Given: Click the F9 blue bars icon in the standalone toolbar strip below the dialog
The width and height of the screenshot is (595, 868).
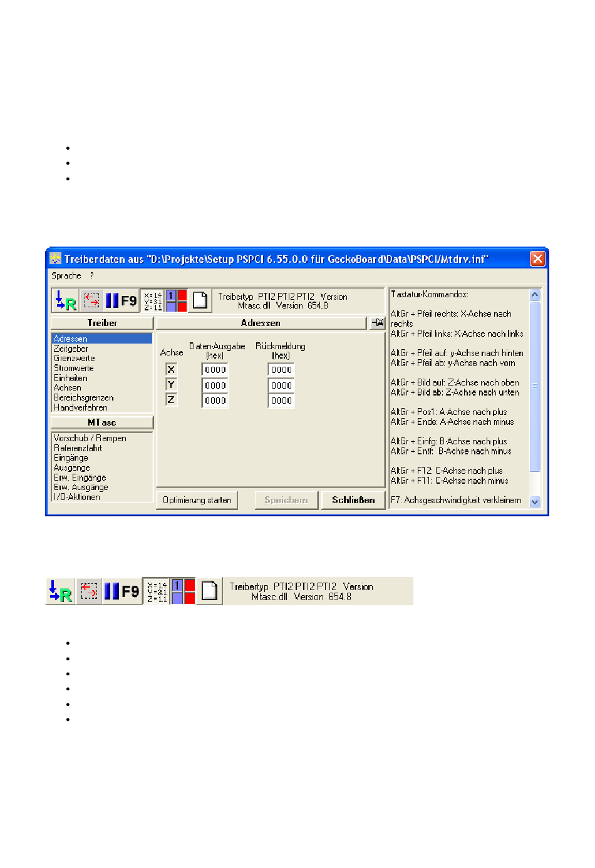Looking at the screenshot, I should coord(122,591).
